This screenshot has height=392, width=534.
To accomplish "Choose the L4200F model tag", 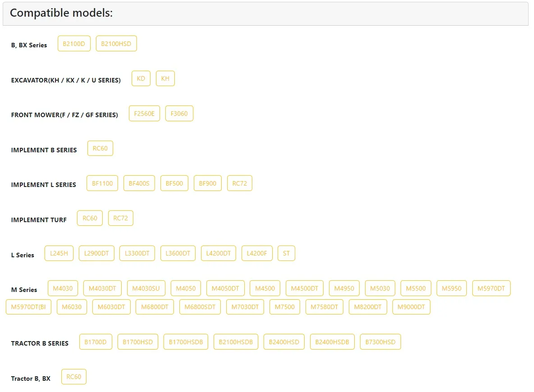I will pyautogui.click(x=257, y=253).
